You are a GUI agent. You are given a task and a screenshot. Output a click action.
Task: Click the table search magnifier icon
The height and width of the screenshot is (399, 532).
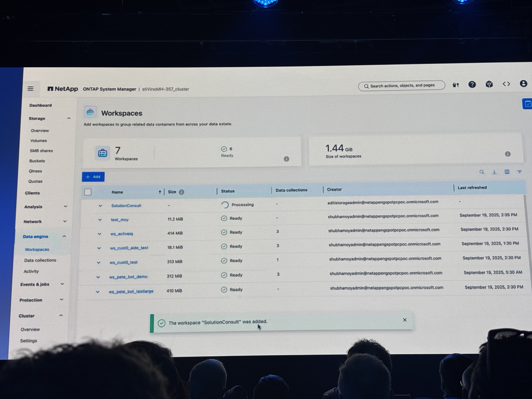coord(481,172)
